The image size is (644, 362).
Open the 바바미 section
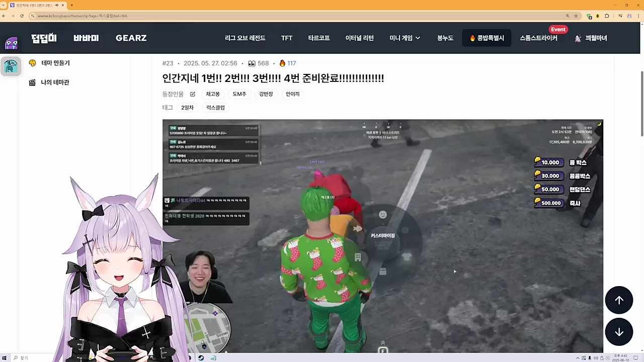86,38
